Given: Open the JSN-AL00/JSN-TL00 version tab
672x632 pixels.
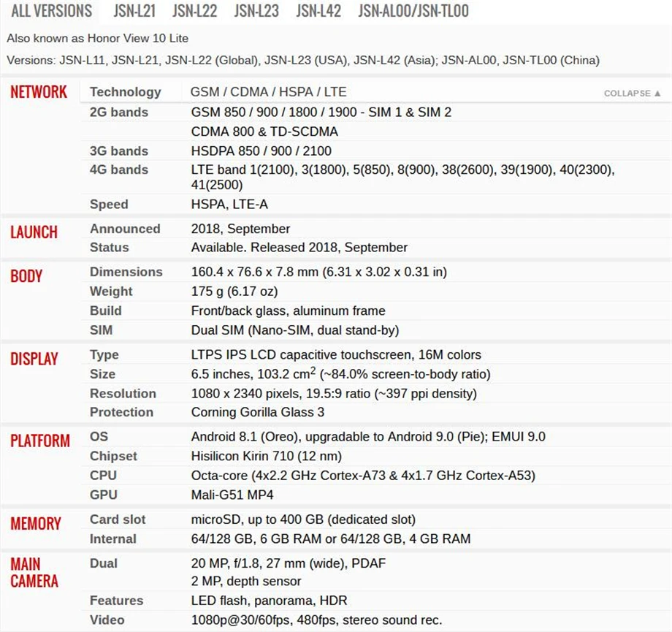Looking at the screenshot, I should (x=413, y=11).
